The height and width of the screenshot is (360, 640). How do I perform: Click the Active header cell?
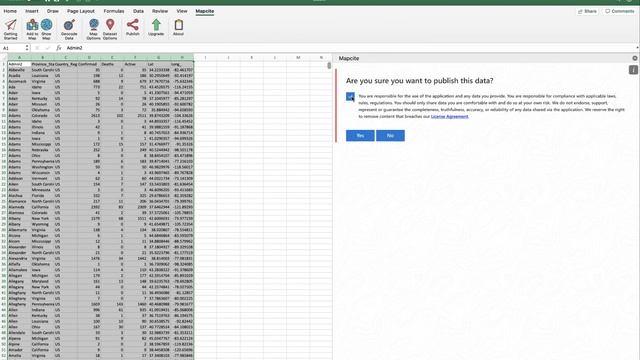136,64
